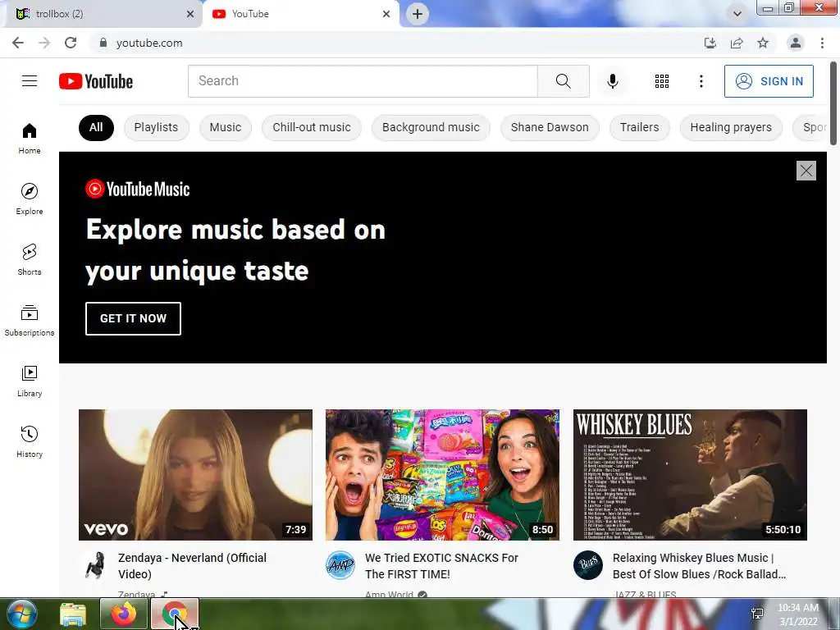
Task: Select the Trailers chip
Action: [x=639, y=127]
